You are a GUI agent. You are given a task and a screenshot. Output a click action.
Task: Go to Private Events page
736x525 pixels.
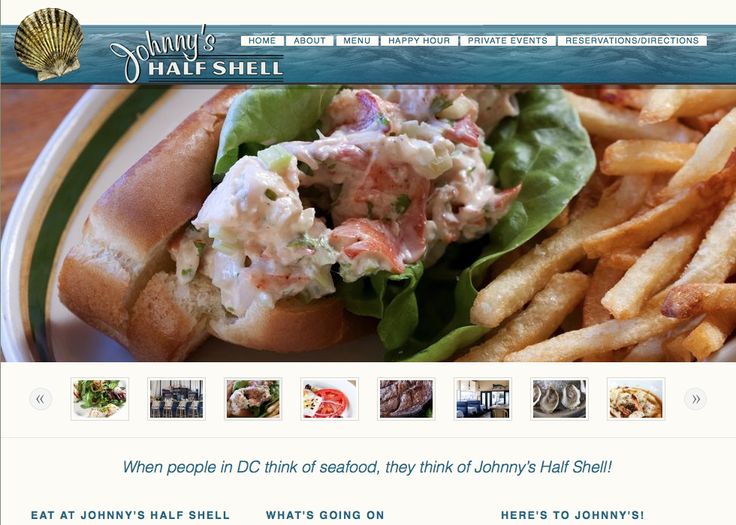click(x=507, y=41)
